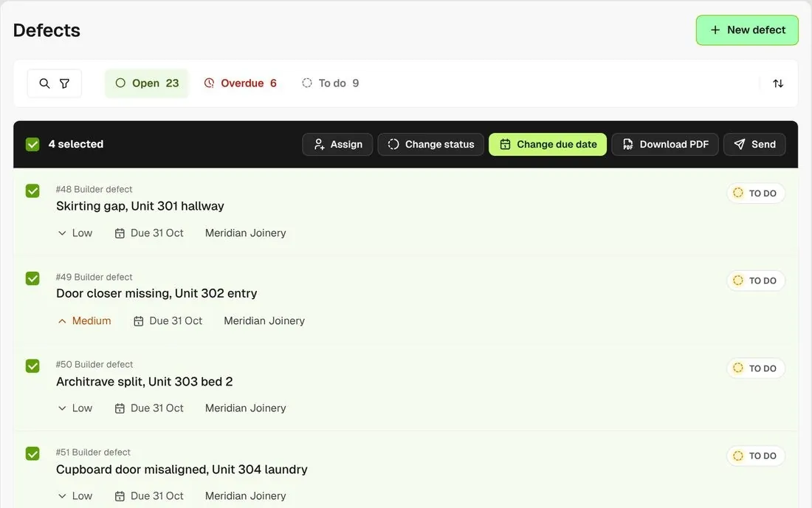Click Change due date button
The image size is (812, 508).
548,145
